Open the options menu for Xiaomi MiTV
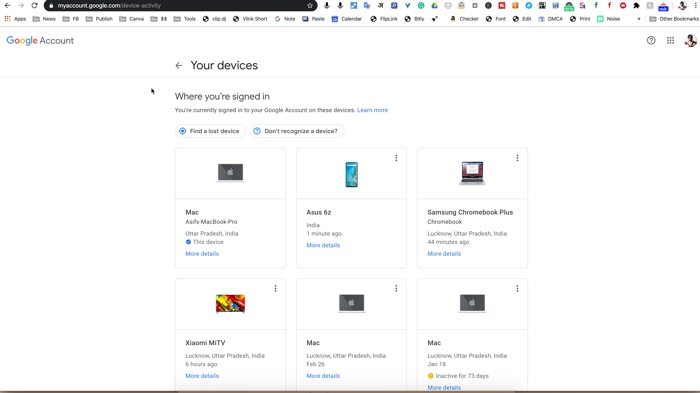 [x=275, y=289]
